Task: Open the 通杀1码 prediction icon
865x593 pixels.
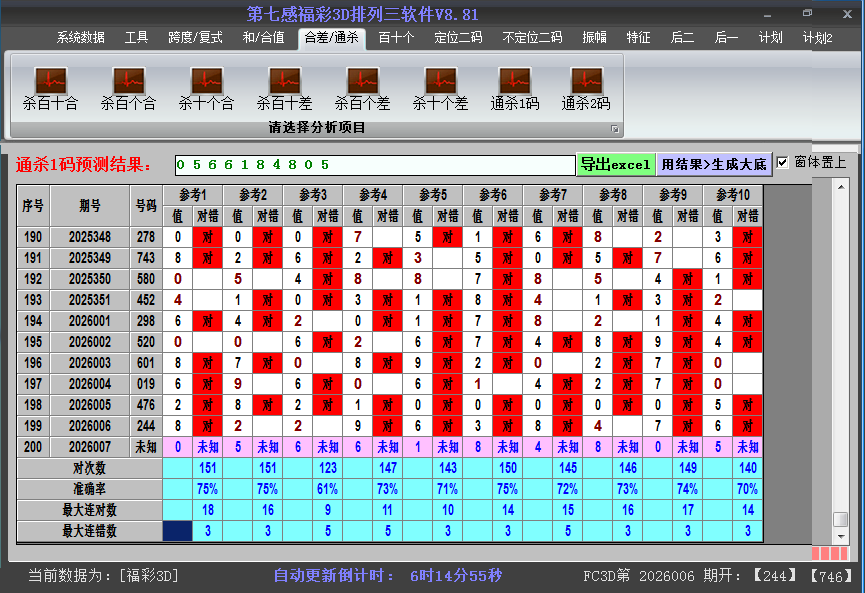Action: point(514,88)
